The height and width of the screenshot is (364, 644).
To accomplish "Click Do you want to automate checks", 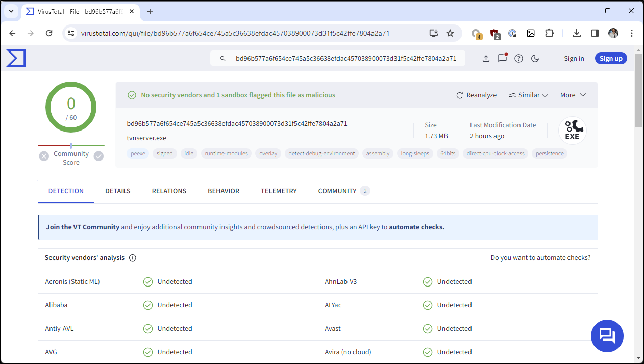I will point(540,258).
